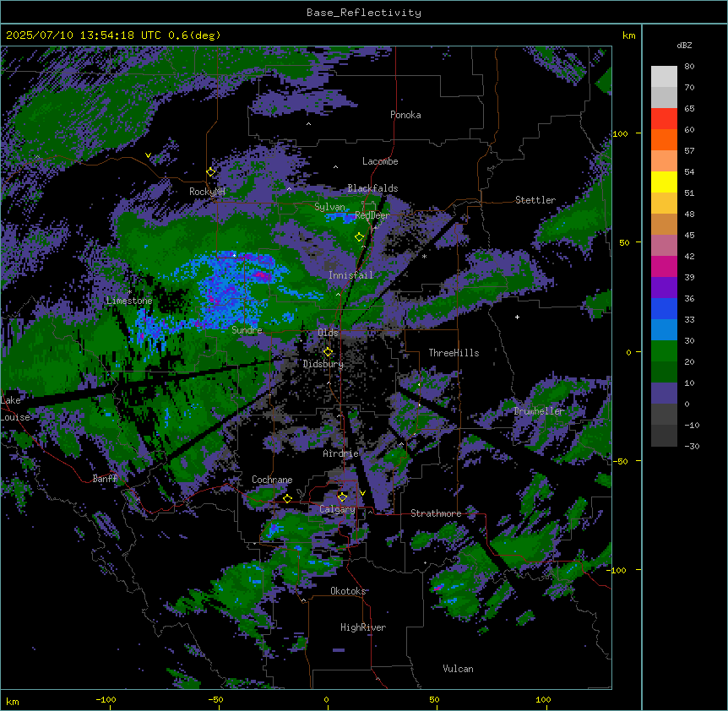
Task: Click the 45 value on dBZ legend
Action: tap(689, 236)
